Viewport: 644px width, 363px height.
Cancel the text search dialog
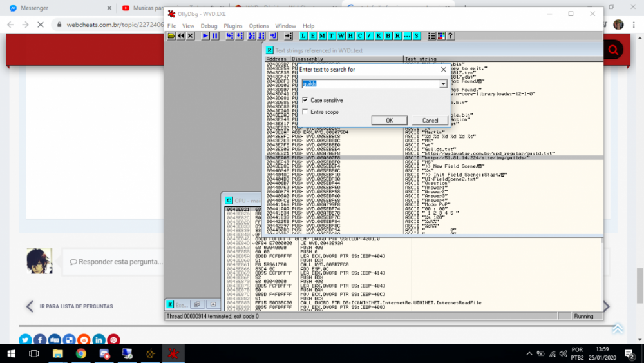pyautogui.click(x=430, y=121)
